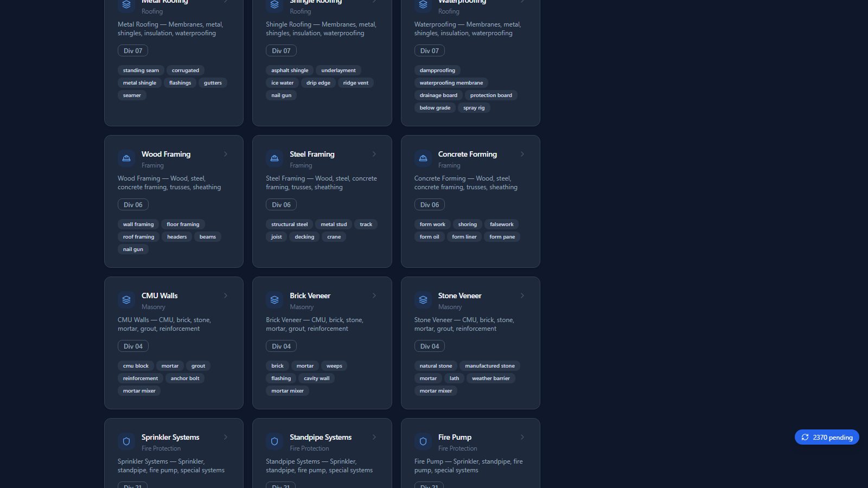
Task: Click the Standpipe Systems shield icon
Action: 275,441
